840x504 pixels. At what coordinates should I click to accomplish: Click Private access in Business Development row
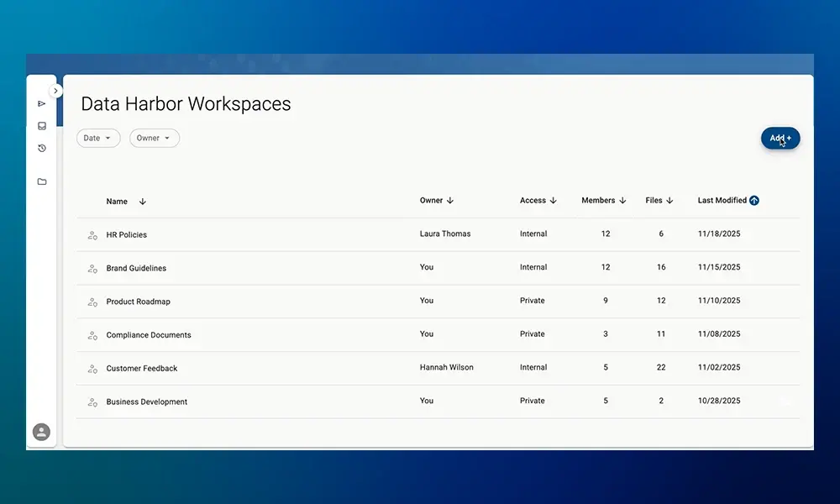point(532,401)
